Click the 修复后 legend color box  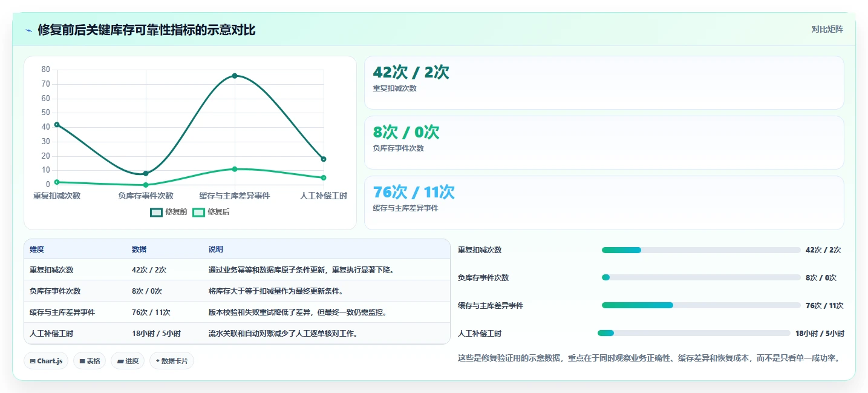point(198,212)
